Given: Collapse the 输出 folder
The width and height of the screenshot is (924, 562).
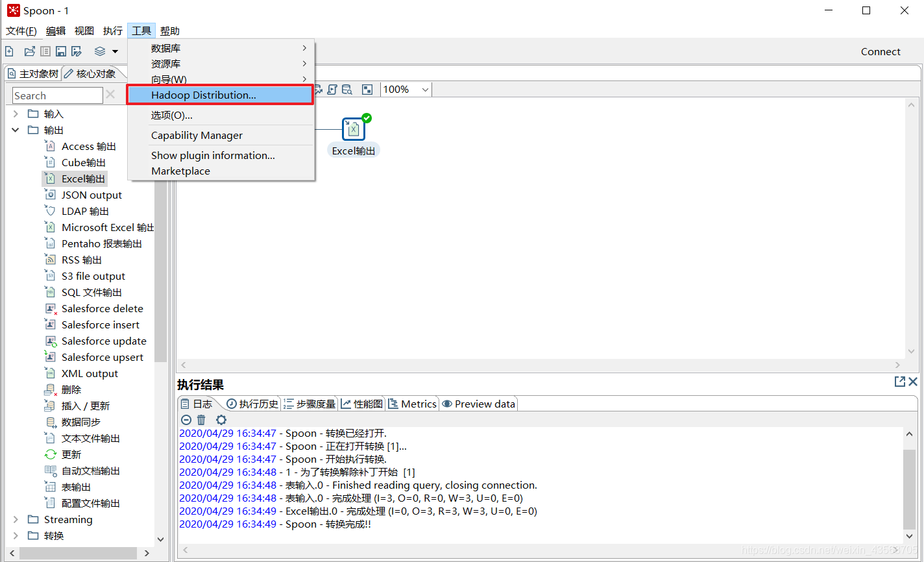Looking at the screenshot, I should (x=16, y=130).
